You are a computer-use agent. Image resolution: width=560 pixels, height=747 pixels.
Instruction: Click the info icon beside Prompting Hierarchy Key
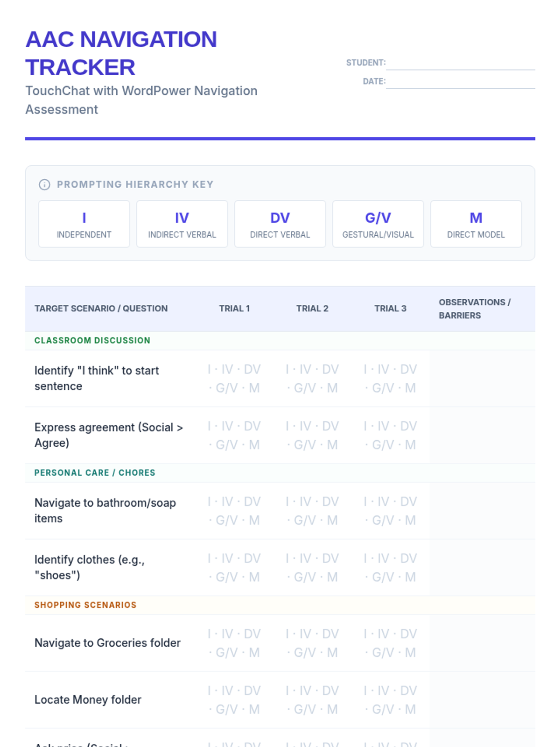[44, 184]
